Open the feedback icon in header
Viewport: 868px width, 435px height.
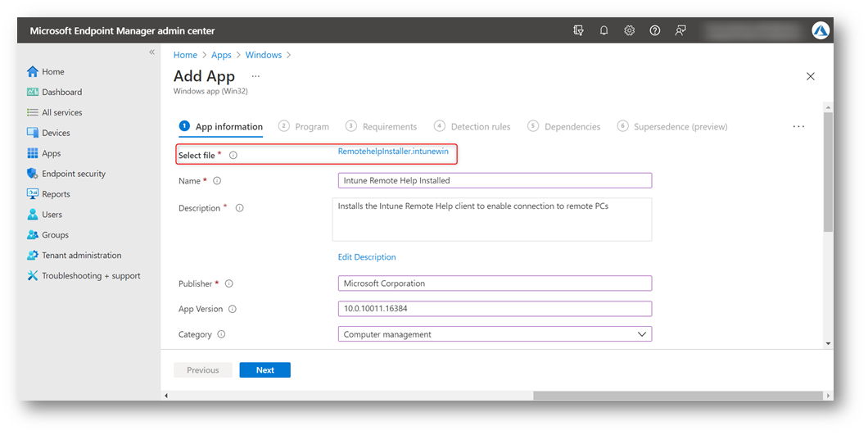tap(680, 30)
